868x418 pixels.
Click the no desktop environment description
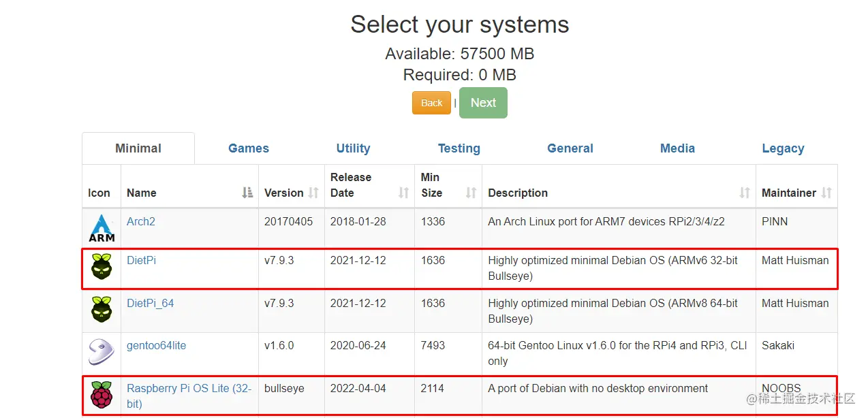pyautogui.click(x=598, y=388)
